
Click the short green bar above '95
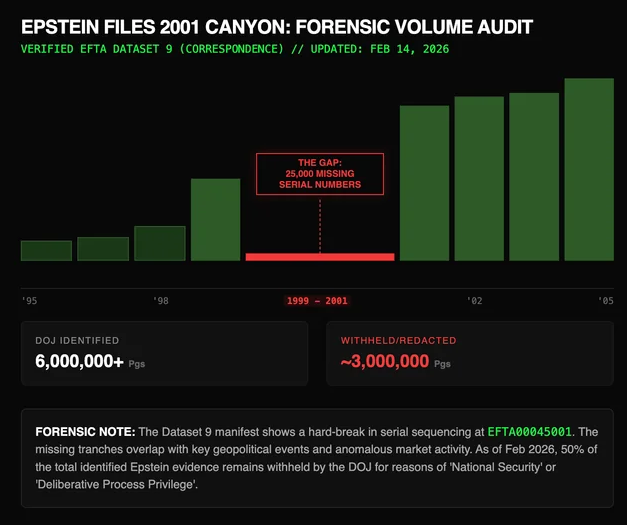coord(46,251)
